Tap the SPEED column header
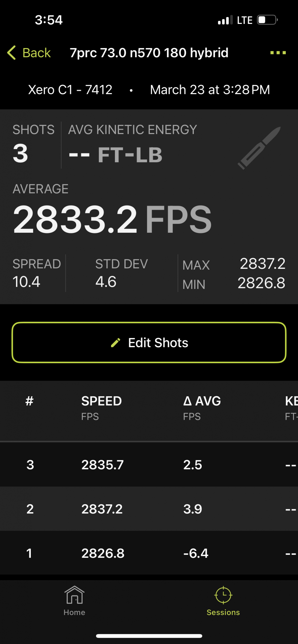 tap(101, 401)
